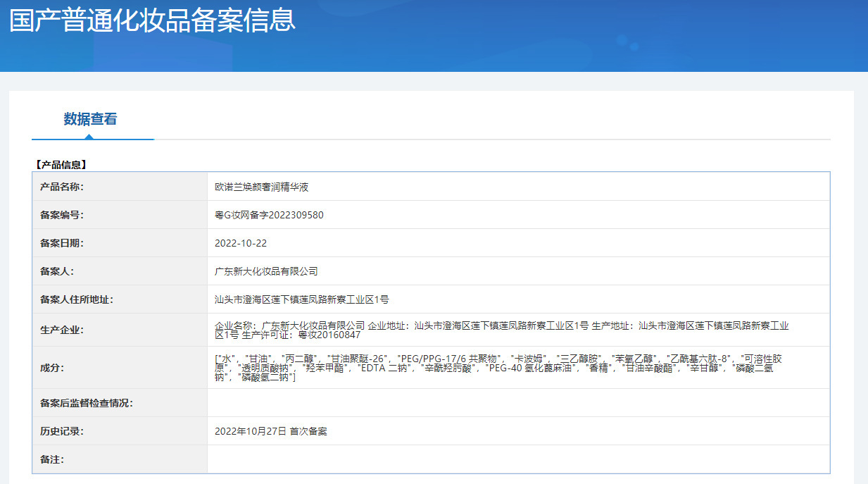Click the 备注 label cell
The height and width of the screenshot is (484, 868).
pos(120,459)
